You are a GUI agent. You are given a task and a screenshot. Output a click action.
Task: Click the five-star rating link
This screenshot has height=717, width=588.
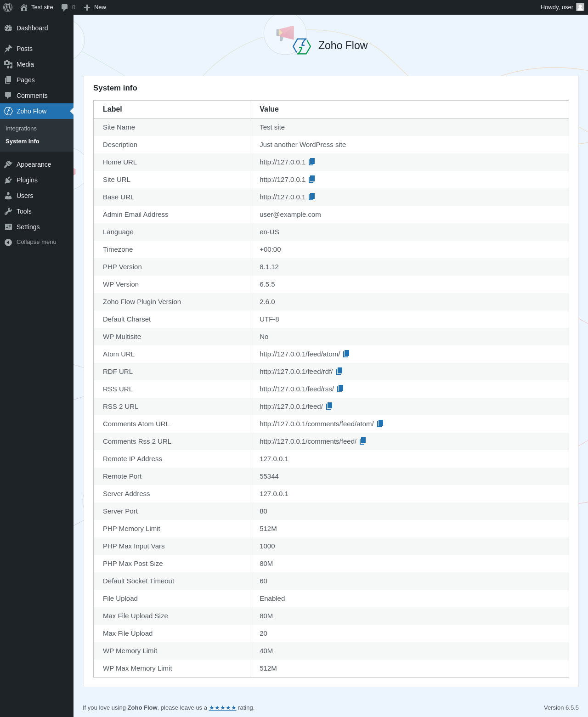(223, 708)
